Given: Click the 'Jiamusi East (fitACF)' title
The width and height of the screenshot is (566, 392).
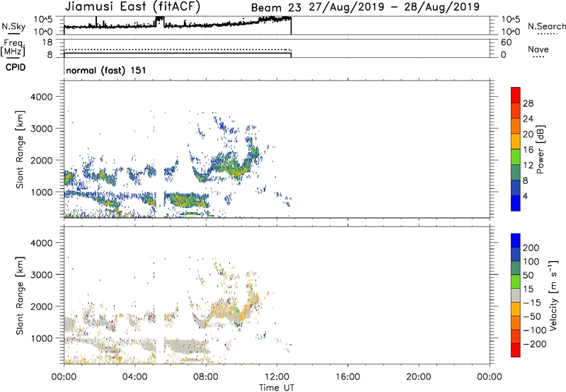Looking at the screenshot, I should click(x=132, y=6).
